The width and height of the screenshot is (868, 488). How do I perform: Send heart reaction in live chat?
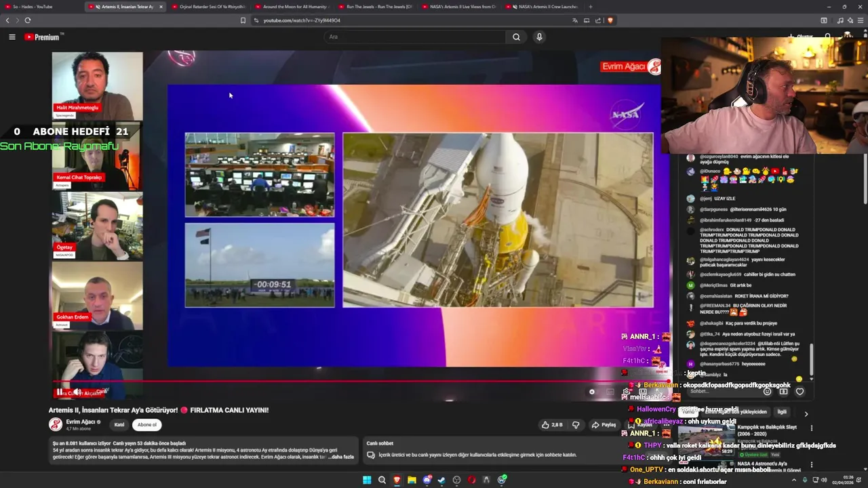pyautogui.click(x=800, y=391)
